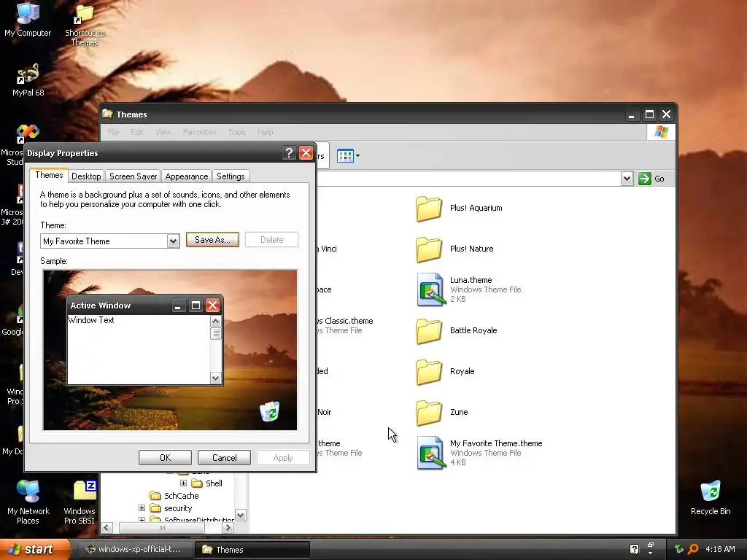Switch to the Screen Saver tab
The height and width of the screenshot is (560, 747).
[133, 176]
